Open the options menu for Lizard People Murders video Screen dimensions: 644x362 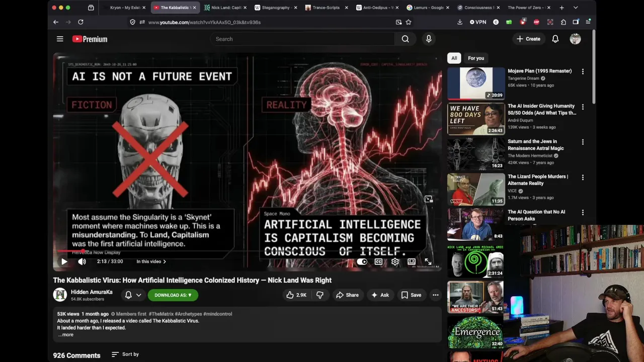click(583, 177)
